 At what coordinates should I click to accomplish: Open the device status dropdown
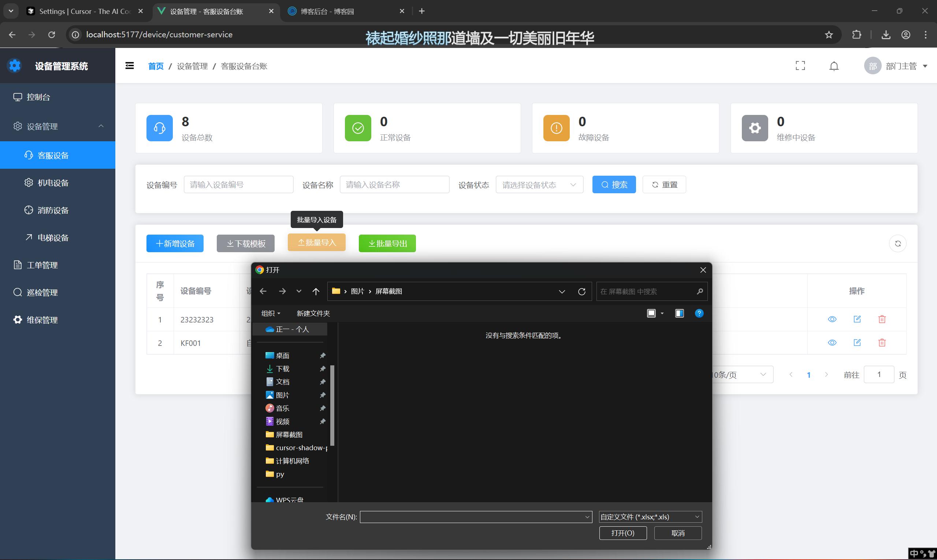[x=539, y=184]
